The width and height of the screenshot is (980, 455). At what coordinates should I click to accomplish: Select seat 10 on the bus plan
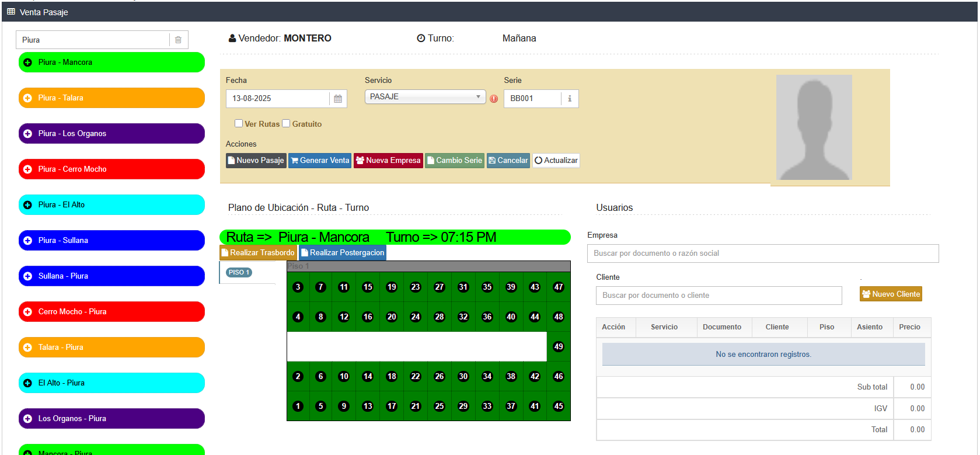(344, 376)
